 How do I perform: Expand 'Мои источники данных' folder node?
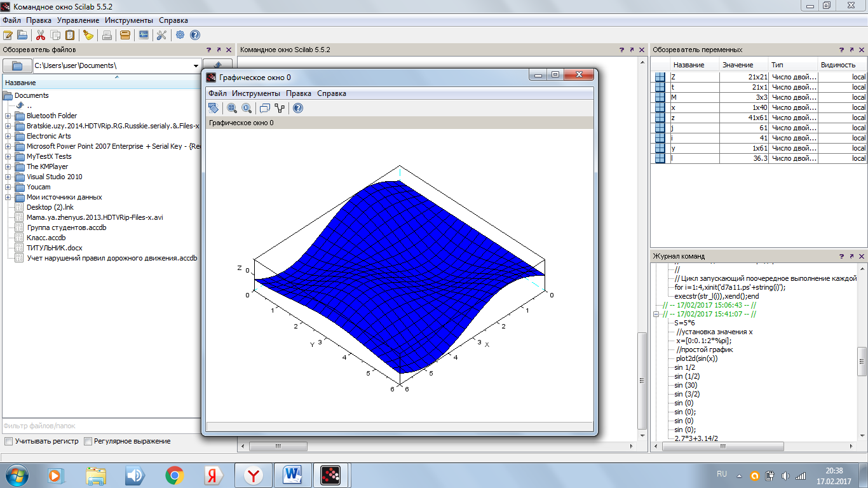(x=8, y=197)
